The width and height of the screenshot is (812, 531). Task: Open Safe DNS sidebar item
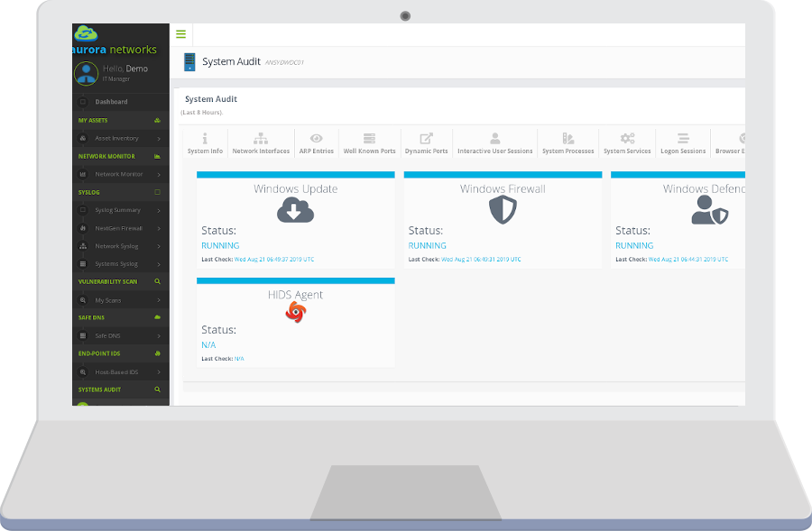121,336
